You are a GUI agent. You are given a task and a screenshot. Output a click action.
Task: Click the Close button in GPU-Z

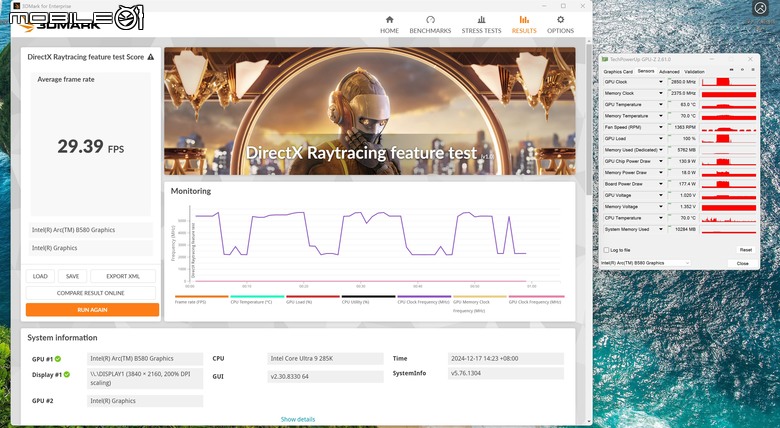click(x=743, y=263)
